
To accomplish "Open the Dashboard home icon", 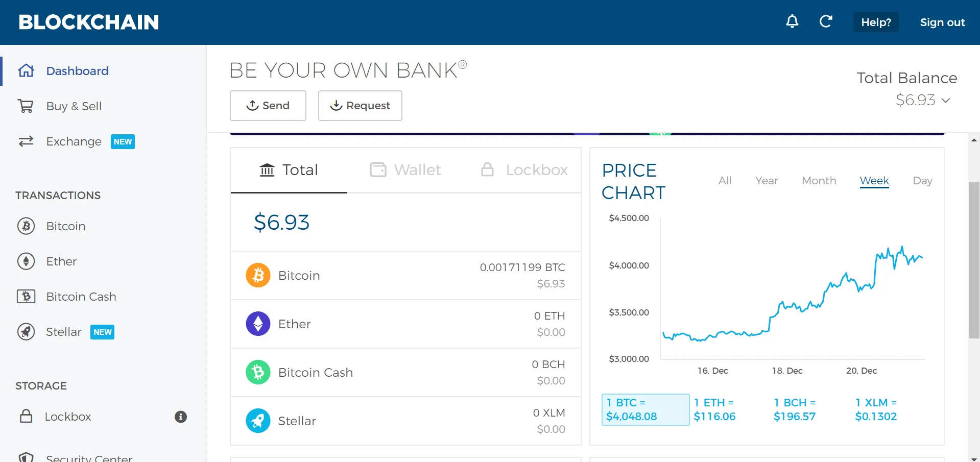I will [26, 71].
